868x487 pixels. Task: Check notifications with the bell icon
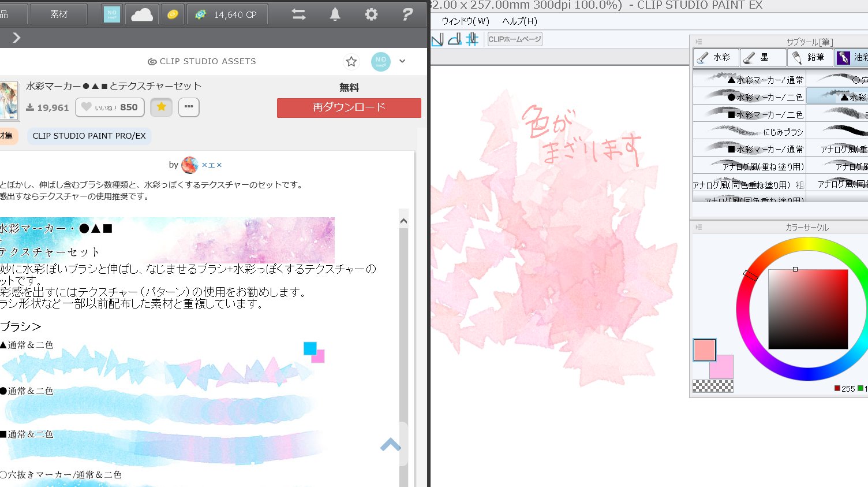pos(335,14)
